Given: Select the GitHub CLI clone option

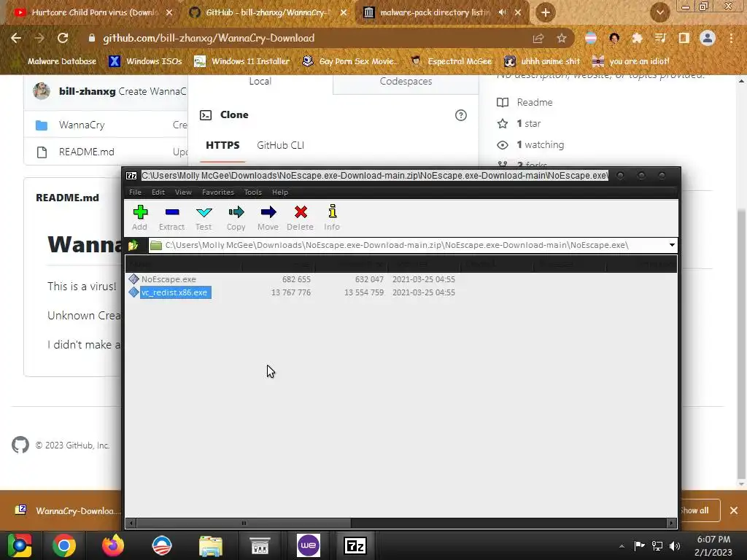Looking at the screenshot, I should tap(280, 145).
